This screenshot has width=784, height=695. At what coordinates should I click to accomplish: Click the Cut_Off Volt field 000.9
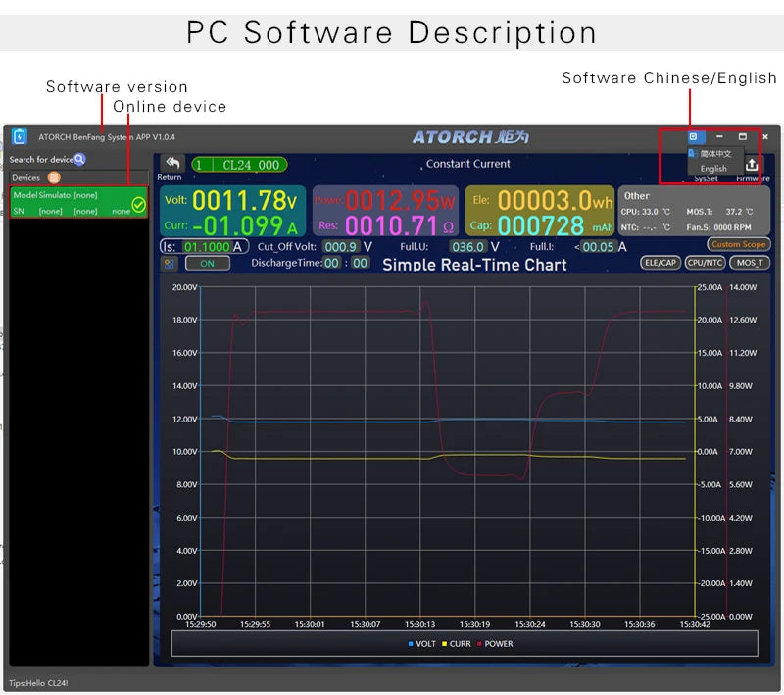(x=340, y=246)
